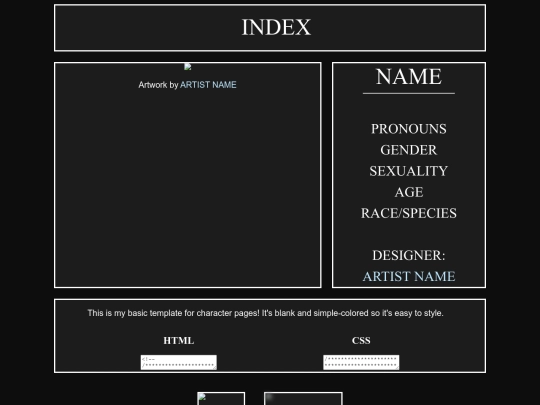This screenshot has height=405, width=540.
Task: Select the broken image icon above Artwork by
Action: [188, 67]
